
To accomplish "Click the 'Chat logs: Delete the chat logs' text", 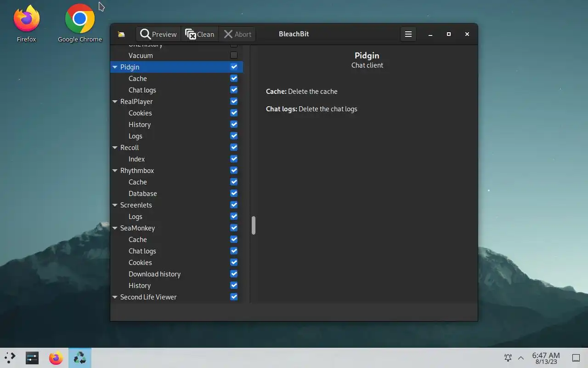I will coord(311,109).
